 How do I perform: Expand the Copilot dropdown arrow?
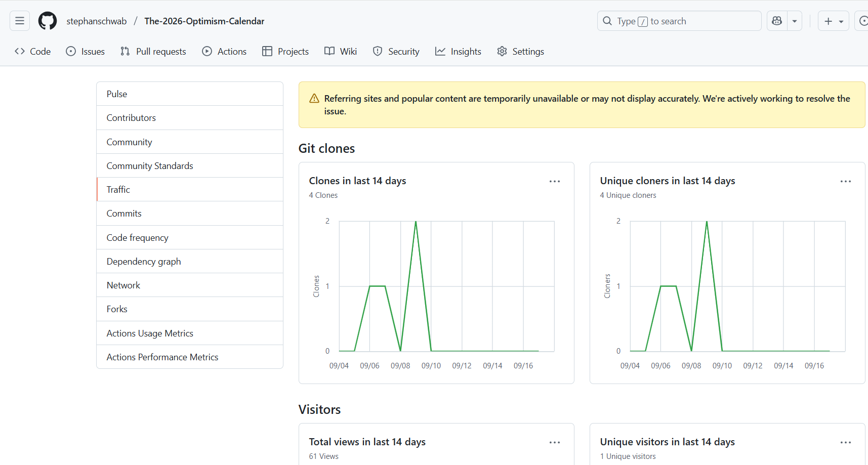pos(795,21)
